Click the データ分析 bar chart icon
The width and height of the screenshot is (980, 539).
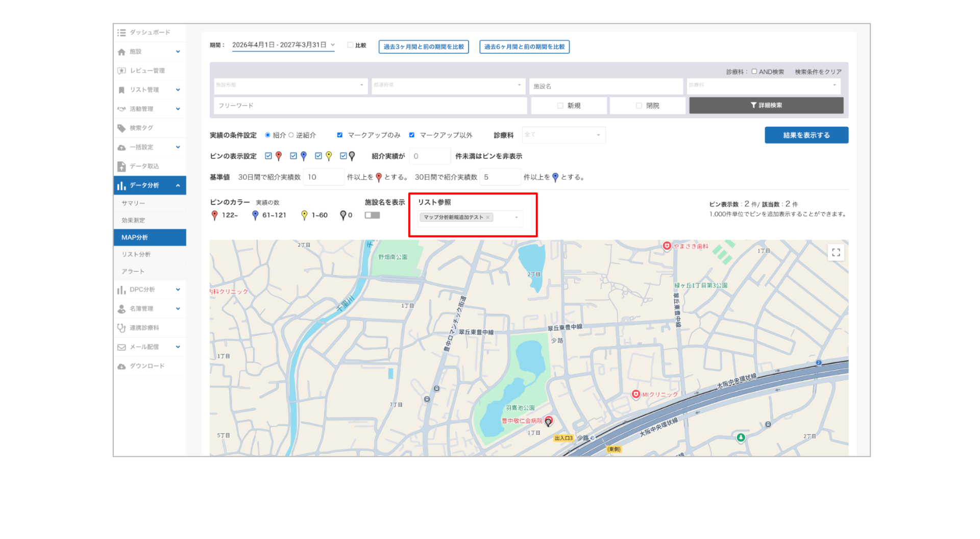(121, 186)
